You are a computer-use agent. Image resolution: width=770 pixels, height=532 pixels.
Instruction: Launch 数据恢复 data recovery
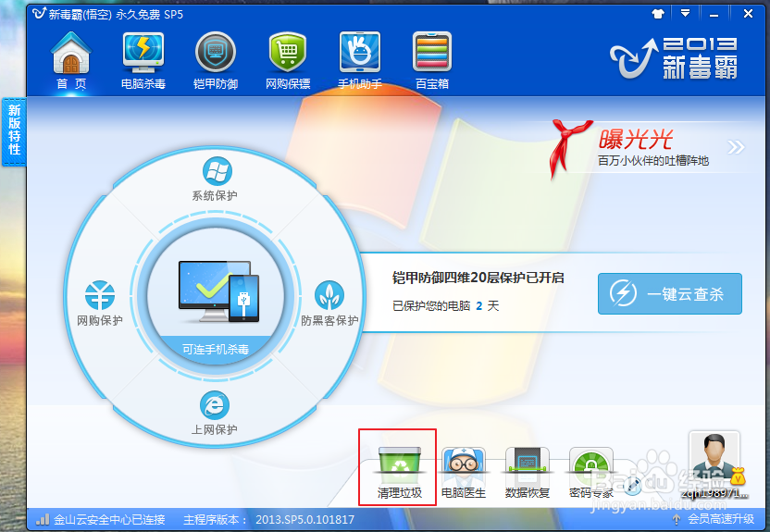coord(527,472)
